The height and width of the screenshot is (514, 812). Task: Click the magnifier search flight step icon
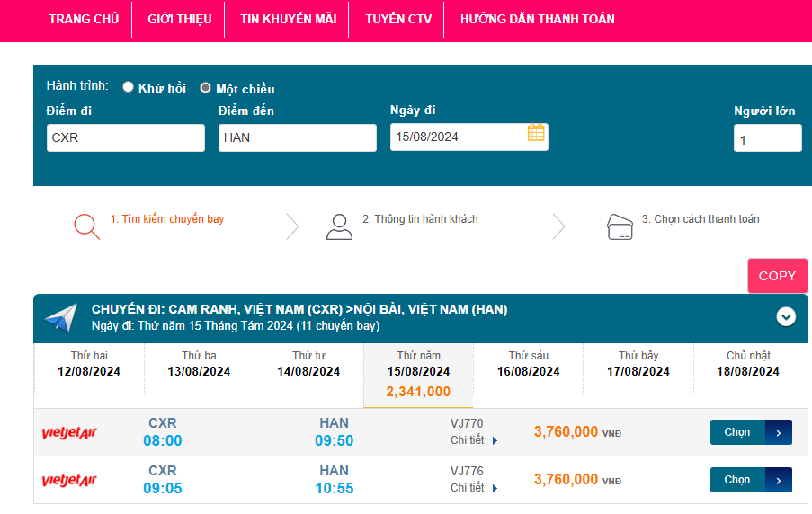coord(86,226)
